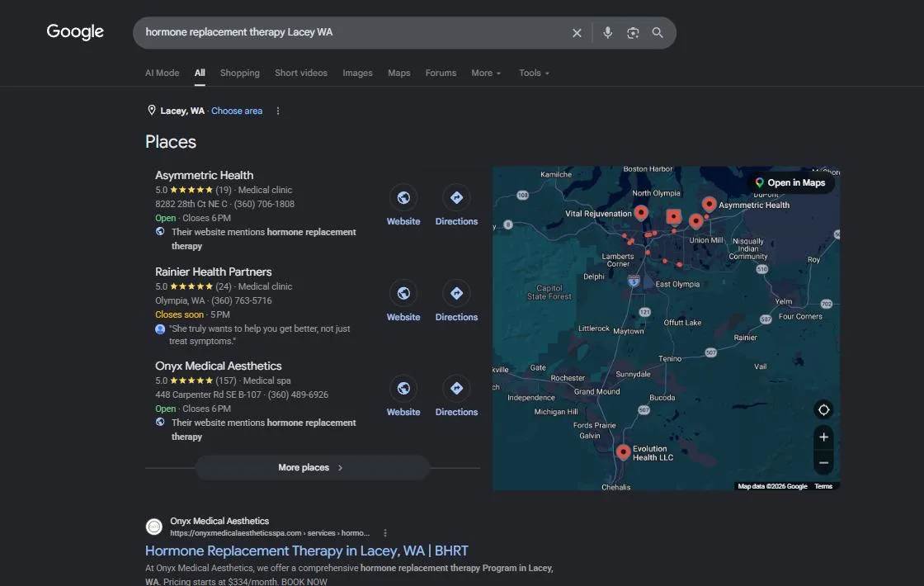This screenshot has width=924, height=586.
Task: Submit search using the magnifying glass icon
Action: point(658,33)
